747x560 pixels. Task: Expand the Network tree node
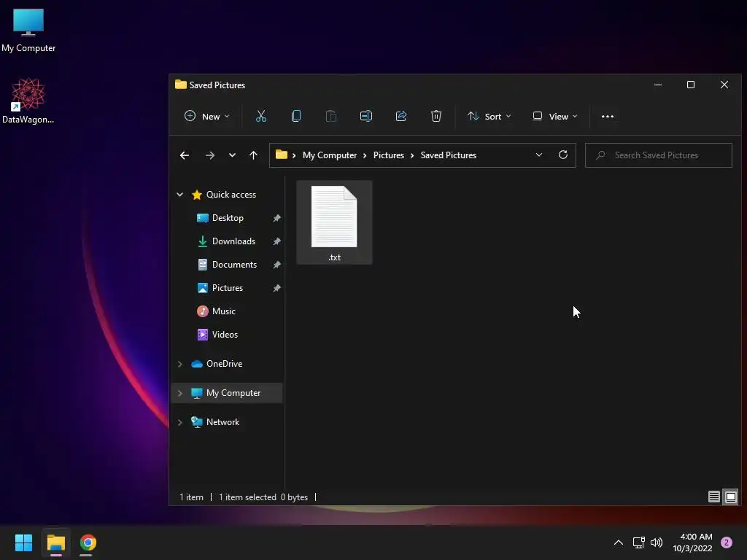179,422
